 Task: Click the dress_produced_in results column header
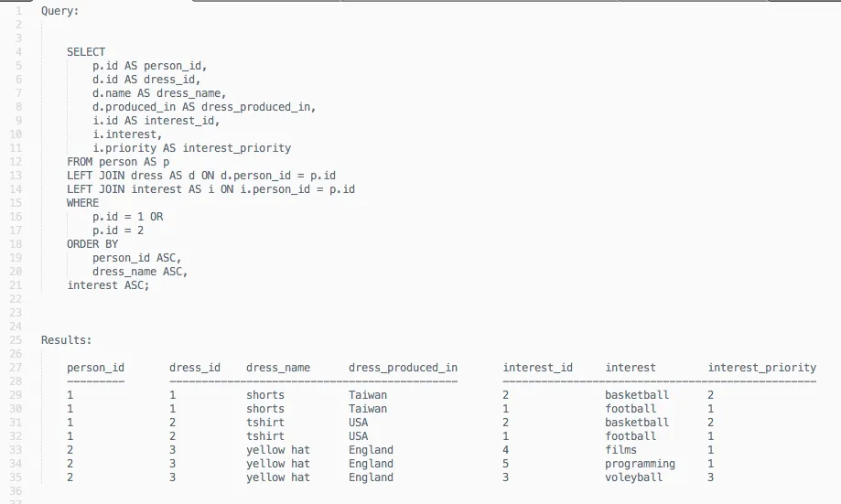(x=403, y=368)
